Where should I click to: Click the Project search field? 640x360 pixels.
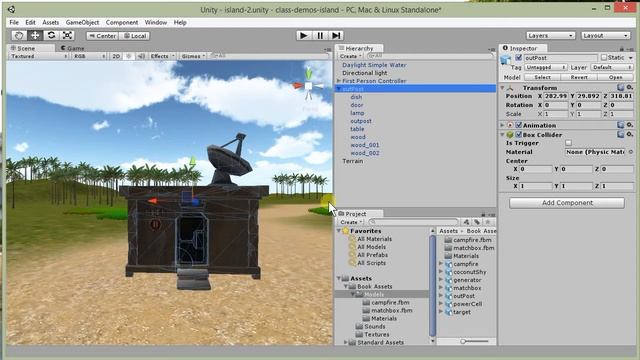coord(414,222)
